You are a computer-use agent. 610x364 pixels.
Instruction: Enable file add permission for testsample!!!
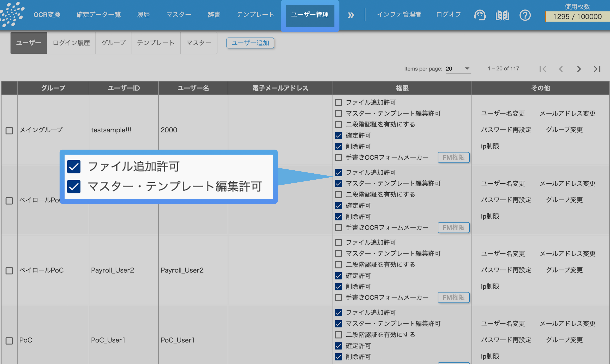pyautogui.click(x=338, y=102)
